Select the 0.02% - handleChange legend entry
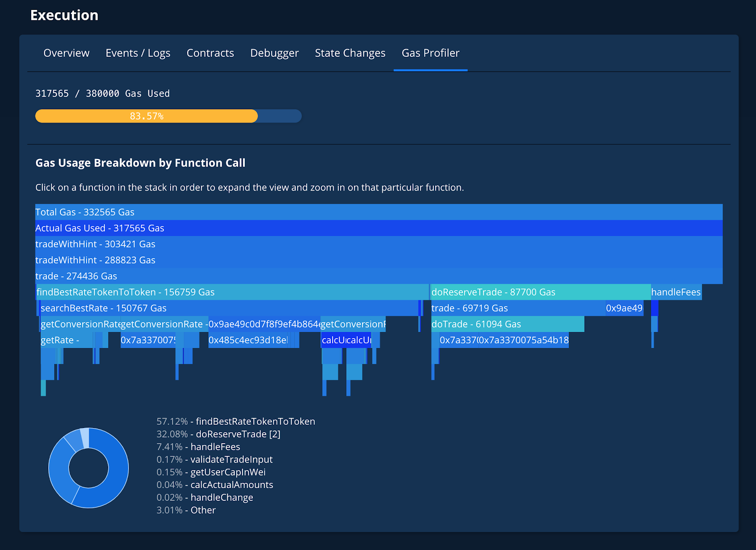 tap(205, 498)
